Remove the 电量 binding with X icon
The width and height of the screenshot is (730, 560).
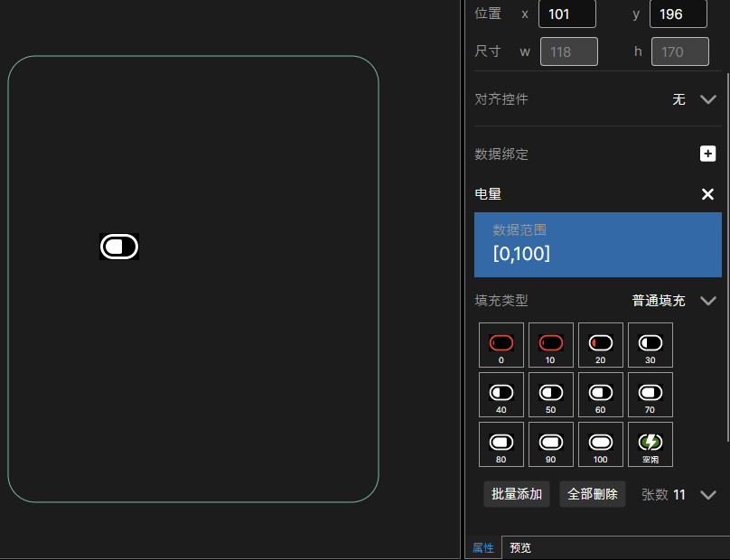(x=707, y=194)
